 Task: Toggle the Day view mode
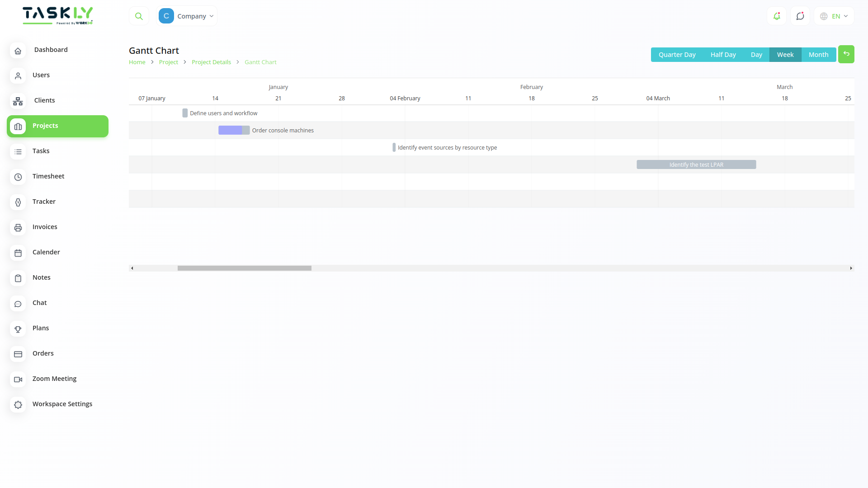coord(756,54)
